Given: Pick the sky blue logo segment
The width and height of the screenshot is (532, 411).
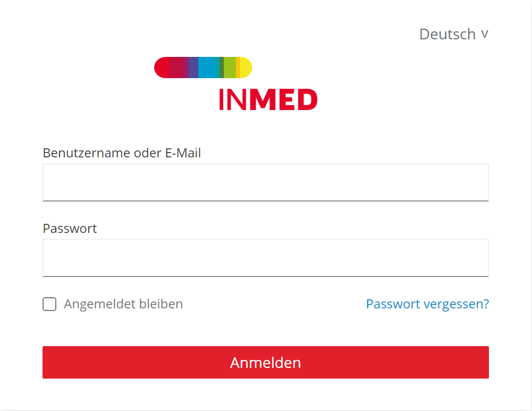Looking at the screenshot, I should pyautogui.click(x=206, y=68).
